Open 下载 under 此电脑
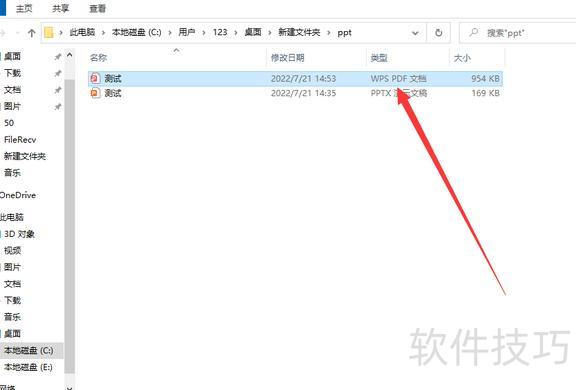This screenshot has height=390, width=576. pos(12,300)
